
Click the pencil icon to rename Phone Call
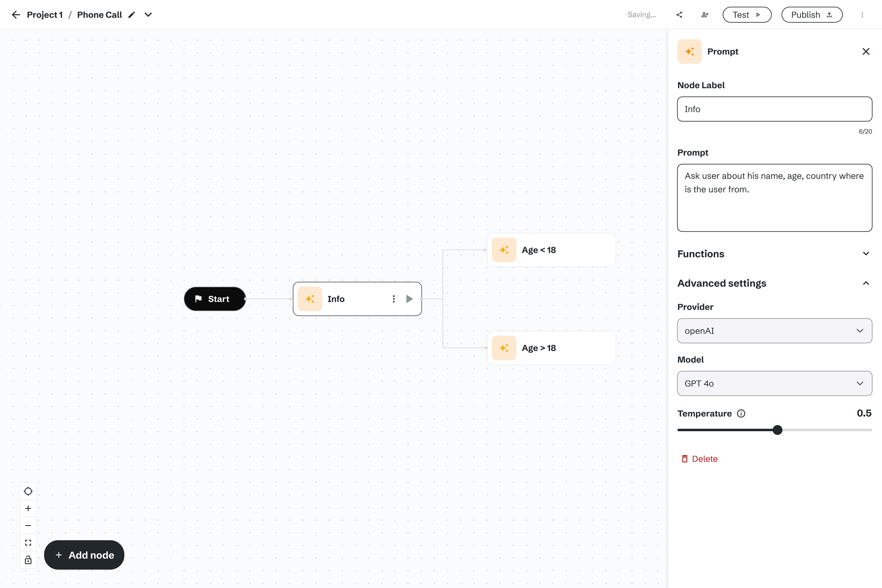(132, 15)
